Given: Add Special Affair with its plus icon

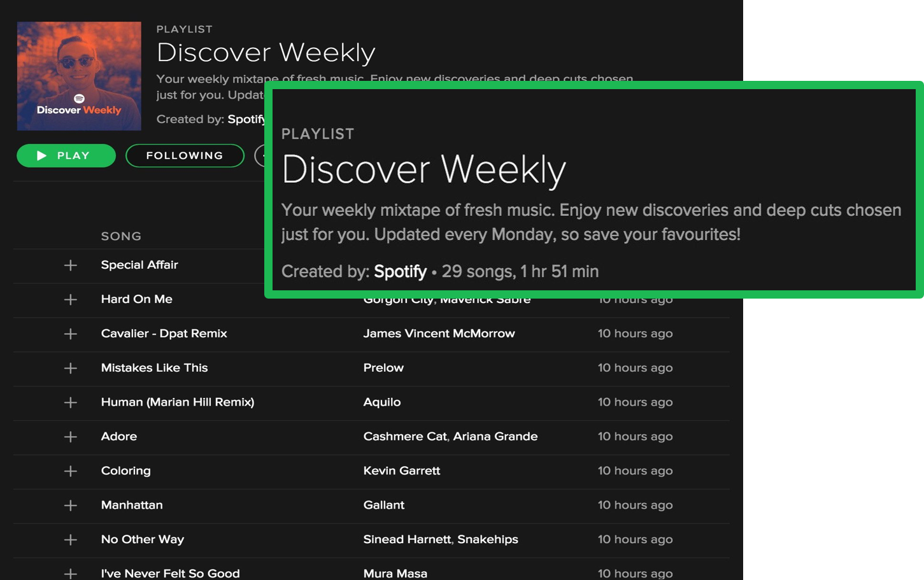Looking at the screenshot, I should click(71, 265).
